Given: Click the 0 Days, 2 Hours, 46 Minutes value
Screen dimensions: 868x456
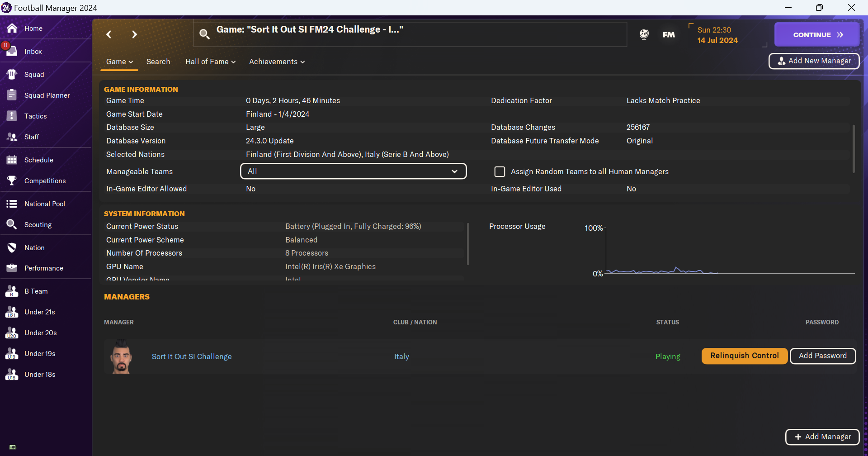Looking at the screenshot, I should point(293,100).
